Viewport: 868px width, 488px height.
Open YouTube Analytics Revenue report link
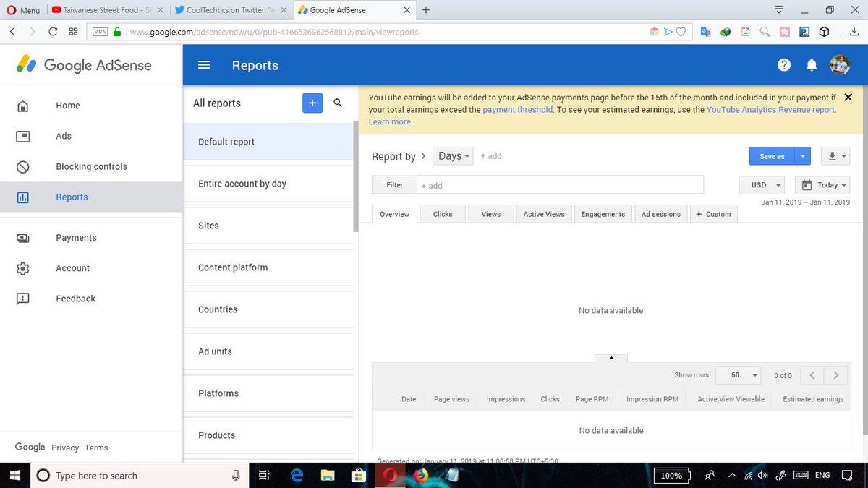(x=771, y=110)
